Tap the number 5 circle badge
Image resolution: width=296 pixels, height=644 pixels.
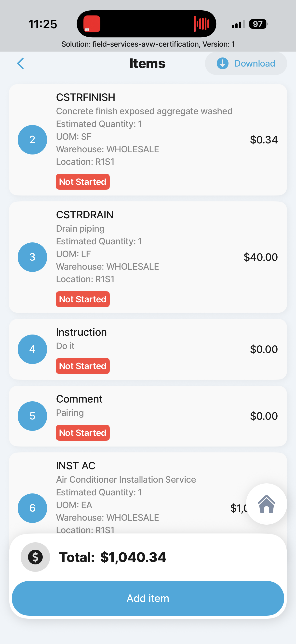coord(32,416)
